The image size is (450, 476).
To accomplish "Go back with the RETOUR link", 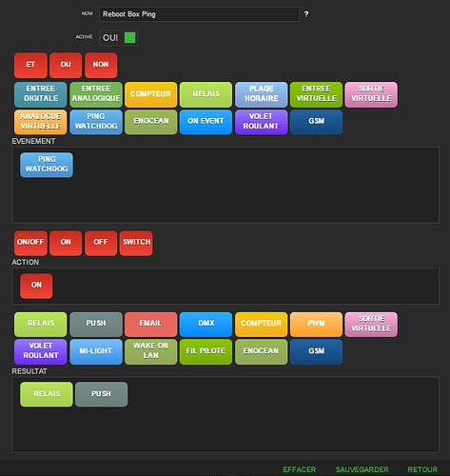I will pyautogui.click(x=422, y=469).
